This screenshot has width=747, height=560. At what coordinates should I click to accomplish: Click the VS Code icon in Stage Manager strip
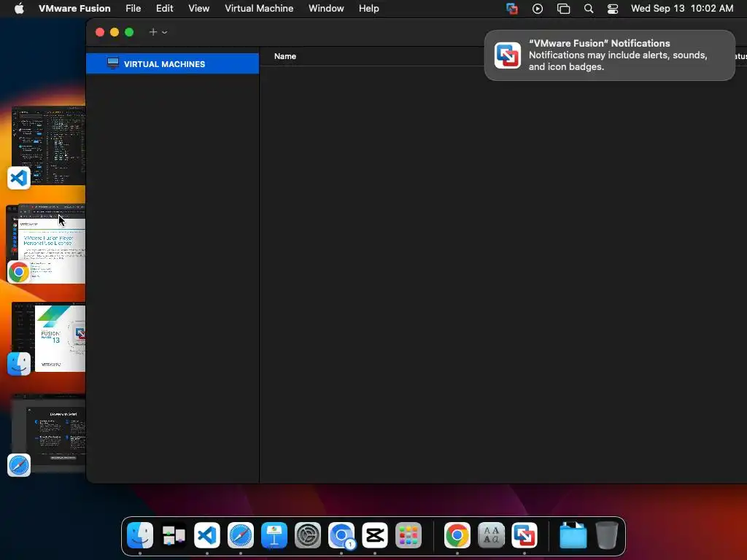(19, 178)
